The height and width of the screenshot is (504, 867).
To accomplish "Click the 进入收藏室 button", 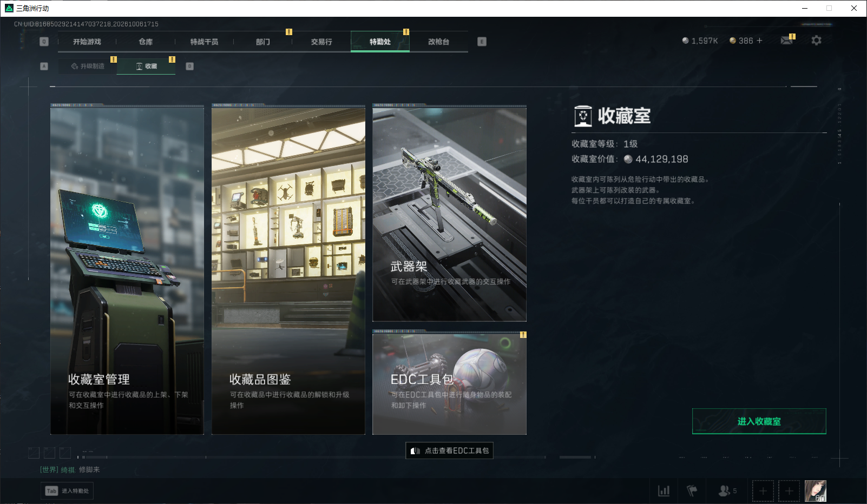I will (x=759, y=421).
